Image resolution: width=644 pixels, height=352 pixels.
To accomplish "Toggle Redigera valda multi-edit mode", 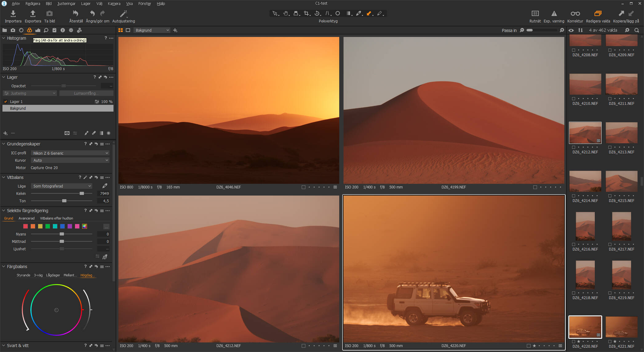I will tap(598, 14).
